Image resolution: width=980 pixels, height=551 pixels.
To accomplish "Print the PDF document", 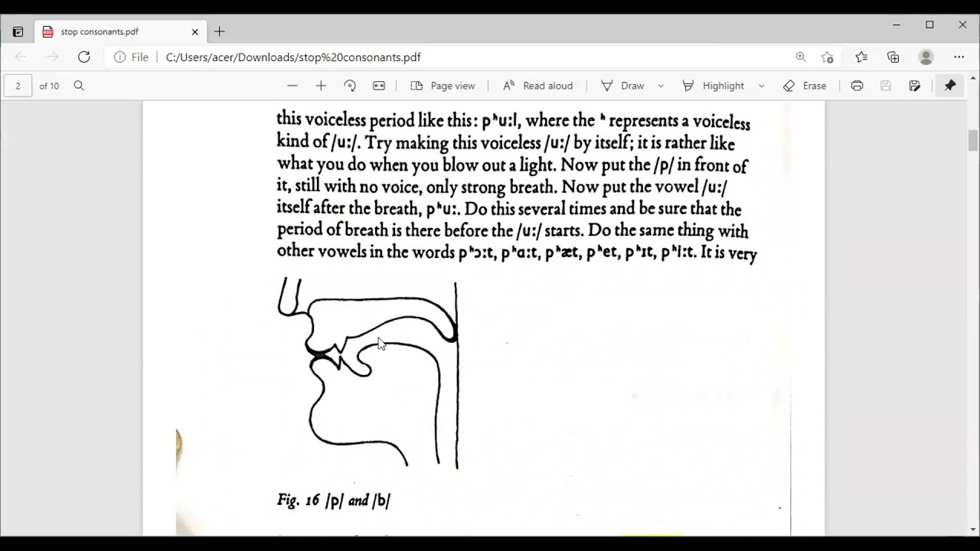I will pyautogui.click(x=857, y=86).
